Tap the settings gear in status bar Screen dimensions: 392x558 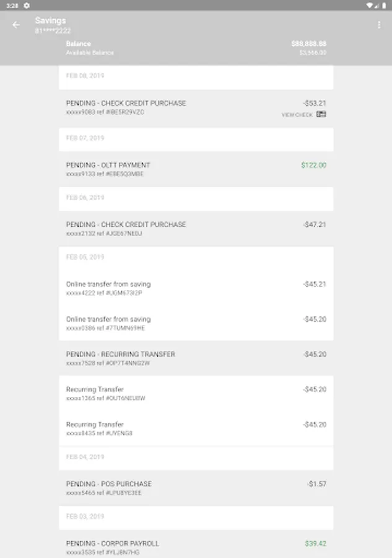(27, 5)
